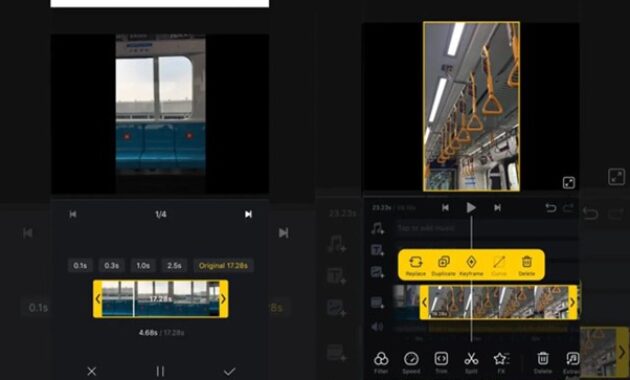This screenshot has width=630, height=380.
Task: Choose Duplicate in the yellow popup
Action: pyautogui.click(x=444, y=266)
